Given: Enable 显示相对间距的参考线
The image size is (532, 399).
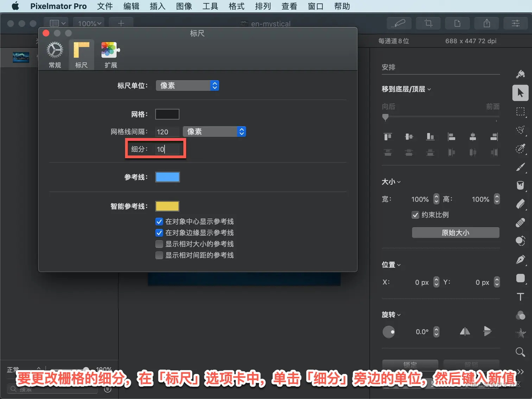Looking at the screenshot, I should [159, 255].
